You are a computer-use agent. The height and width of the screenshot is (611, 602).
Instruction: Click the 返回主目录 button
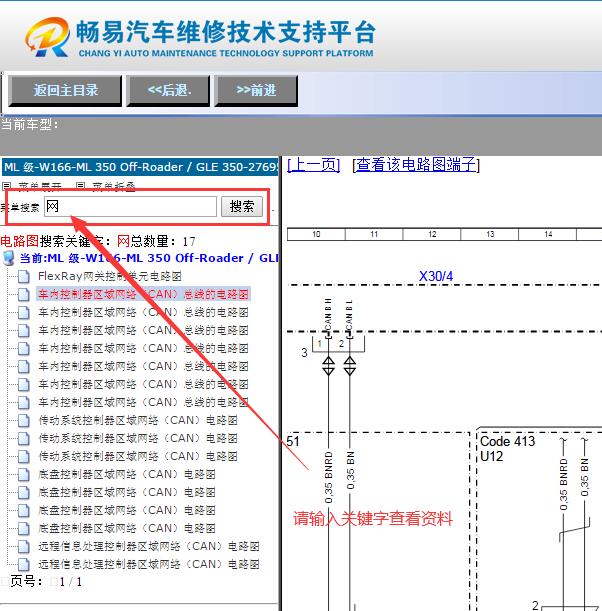point(65,90)
